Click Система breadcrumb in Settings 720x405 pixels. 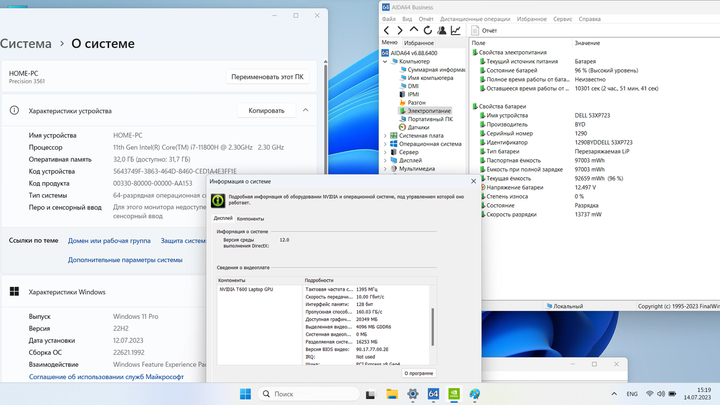coord(26,44)
